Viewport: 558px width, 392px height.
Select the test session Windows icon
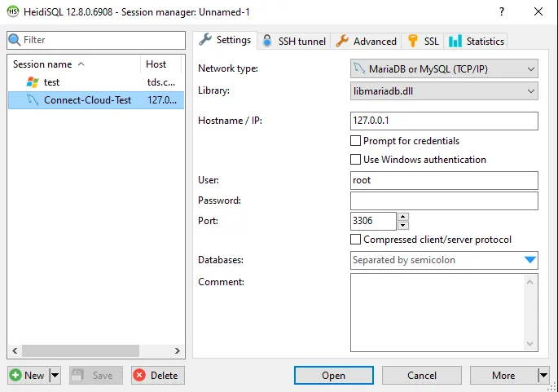[33, 82]
